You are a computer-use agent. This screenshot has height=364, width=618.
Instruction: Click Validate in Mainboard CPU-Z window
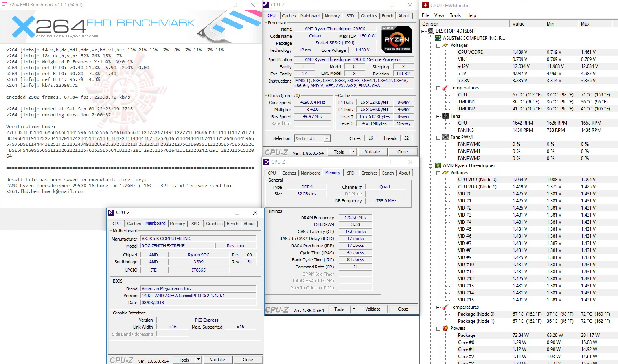(217, 360)
